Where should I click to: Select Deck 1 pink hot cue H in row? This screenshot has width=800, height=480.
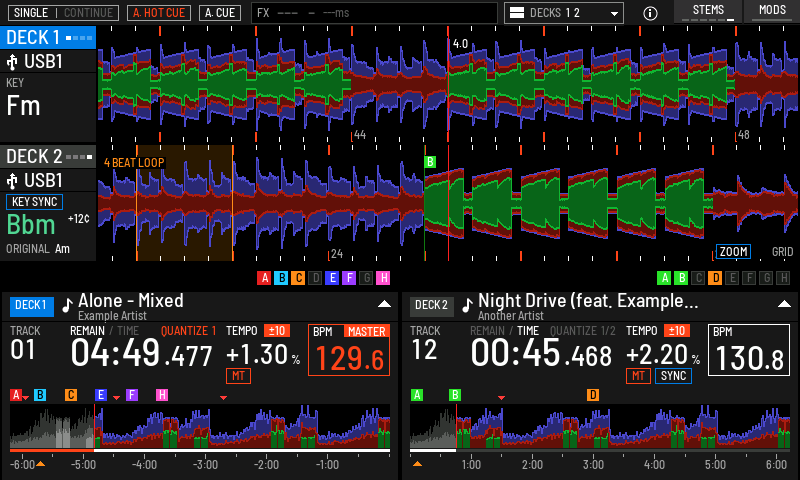pos(383,278)
